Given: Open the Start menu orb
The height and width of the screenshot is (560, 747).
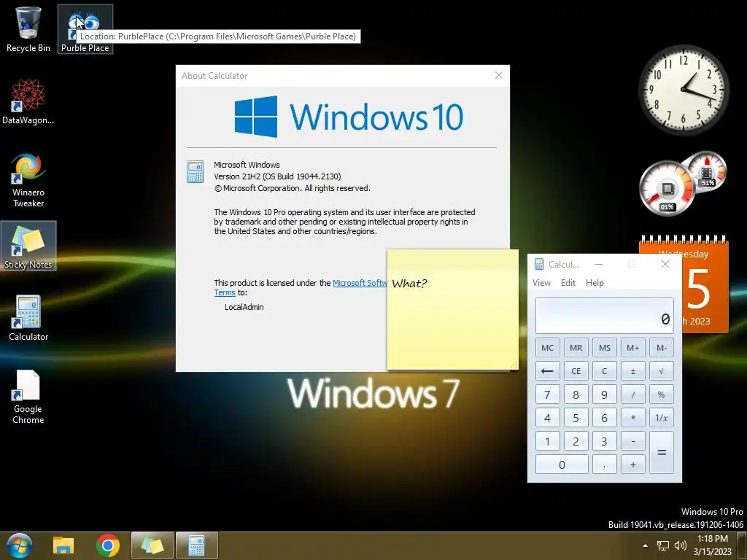Looking at the screenshot, I should (20, 545).
